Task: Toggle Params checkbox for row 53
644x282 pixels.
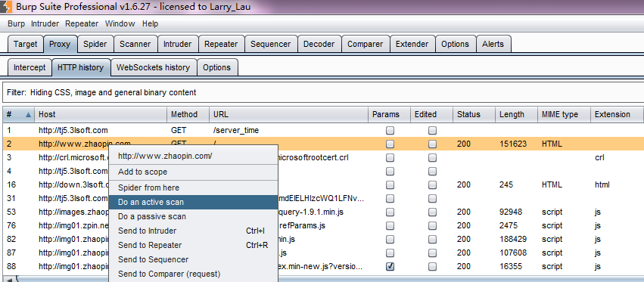Action: coord(390,212)
